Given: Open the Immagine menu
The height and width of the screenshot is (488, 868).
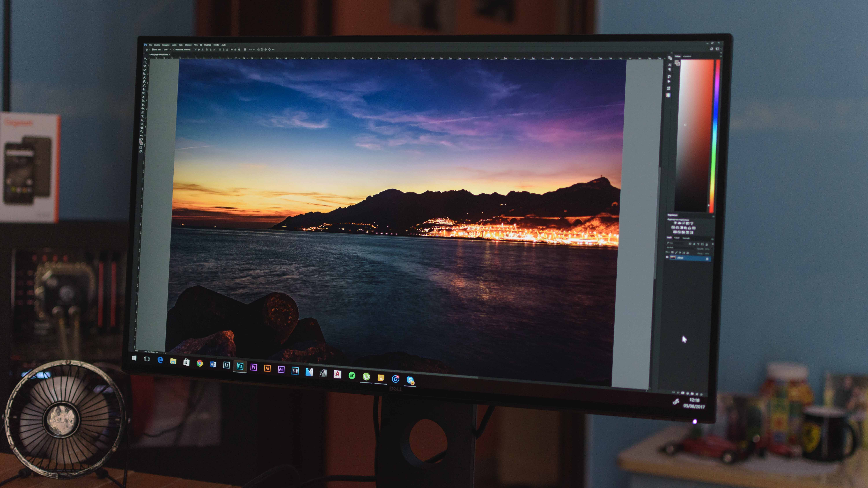Looking at the screenshot, I should pyautogui.click(x=166, y=45).
